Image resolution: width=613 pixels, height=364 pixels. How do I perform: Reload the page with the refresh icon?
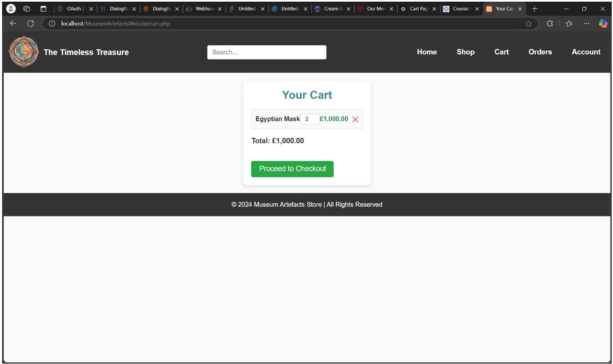pyautogui.click(x=31, y=24)
